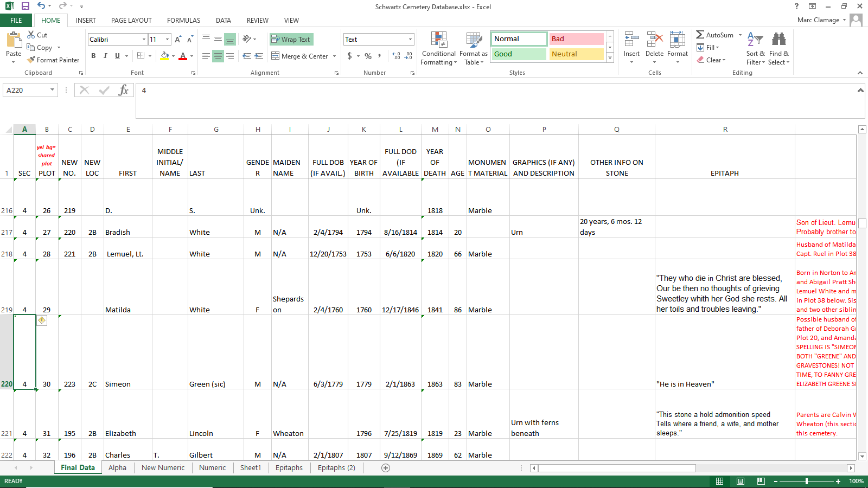Open the Name Box dropdown arrow
The width and height of the screenshot is (868, 488).
pyautogui.click(x=52, y=91)
